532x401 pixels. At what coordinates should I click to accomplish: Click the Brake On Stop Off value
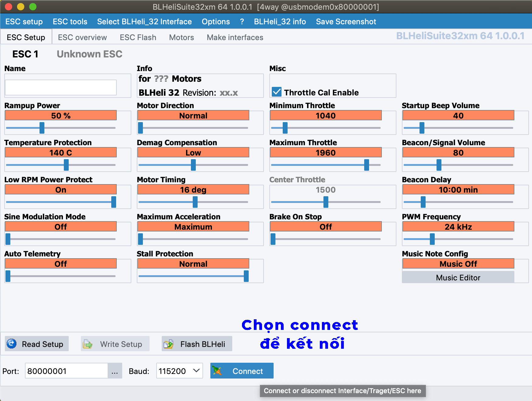click(x=326, y=227)
